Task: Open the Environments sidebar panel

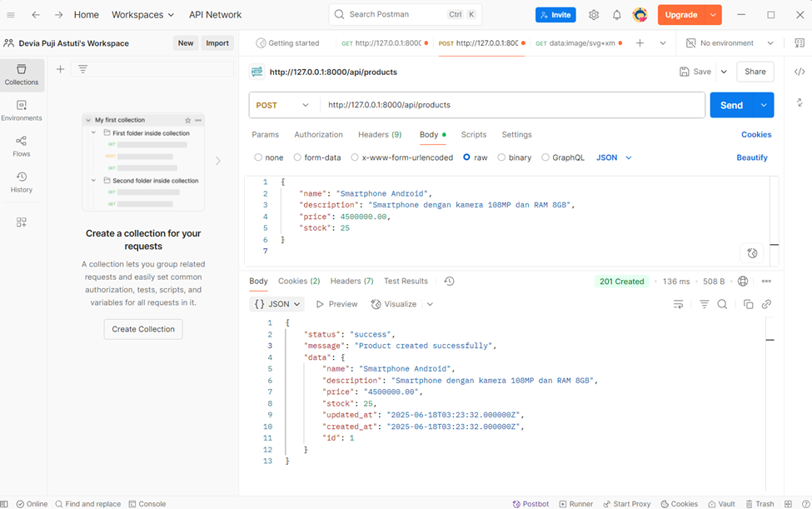Action: [x=22, y=111]
